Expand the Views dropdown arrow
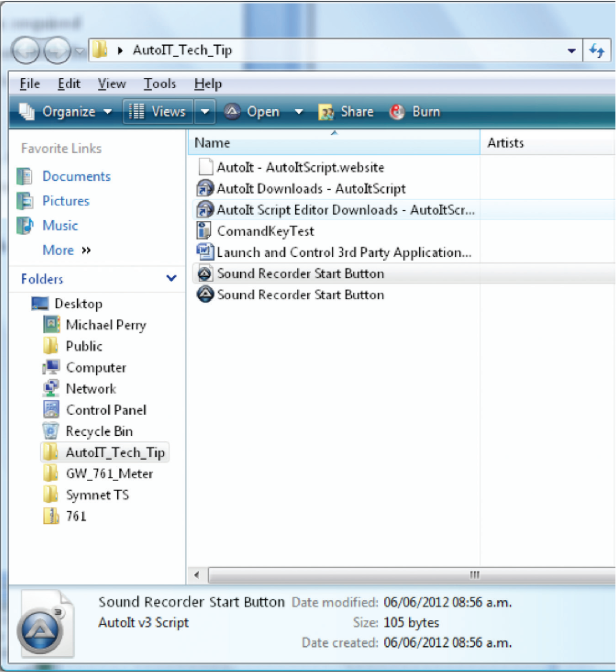Screen dimensions: 616x672 click(x=205, y=112)
